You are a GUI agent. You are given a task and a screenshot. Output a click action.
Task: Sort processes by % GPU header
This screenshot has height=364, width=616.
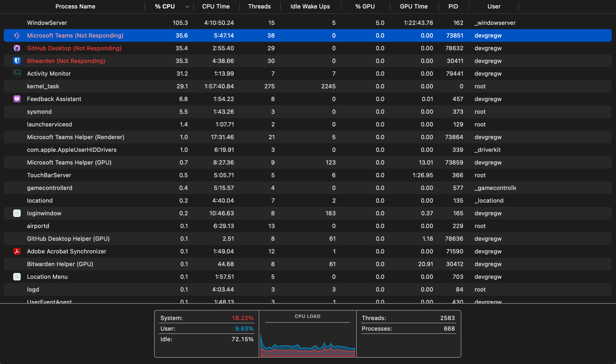click(365, 6)
